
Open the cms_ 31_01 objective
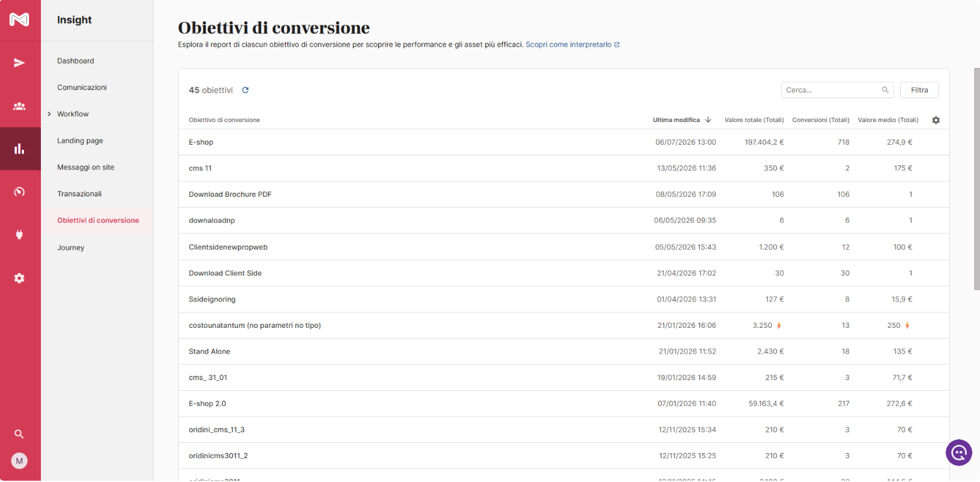(x=208, y=378)
